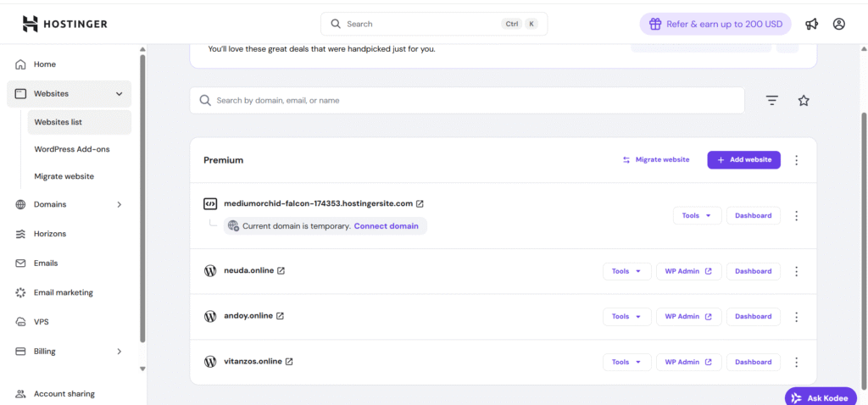Screen dimensions: 868x405
Task: Click the Connect domain link
Action: (386, 226)
